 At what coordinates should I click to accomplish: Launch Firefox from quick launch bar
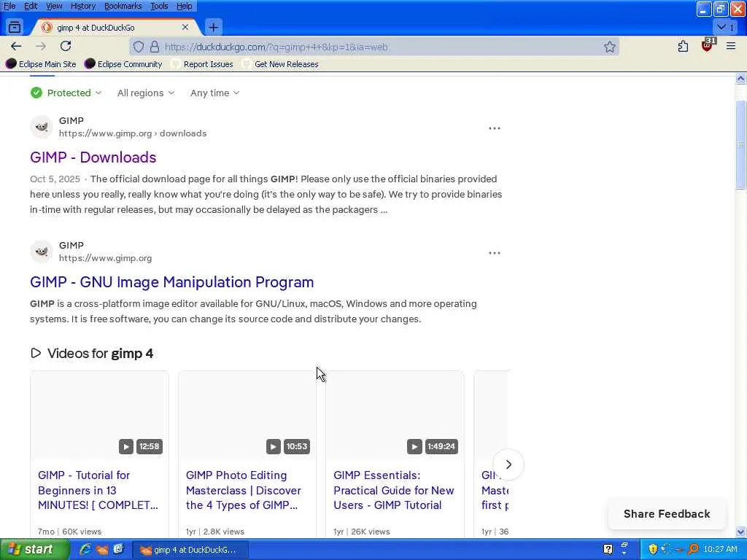click(x=102, y=550)
